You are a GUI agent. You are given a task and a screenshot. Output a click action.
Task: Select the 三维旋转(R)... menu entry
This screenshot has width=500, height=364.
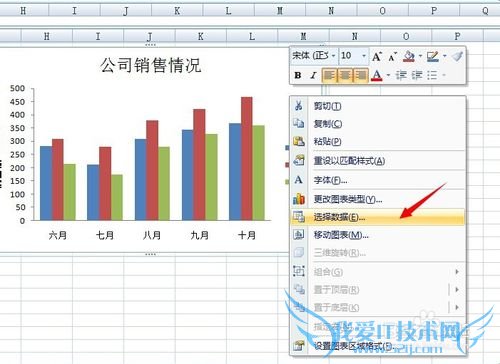(378, 253)
